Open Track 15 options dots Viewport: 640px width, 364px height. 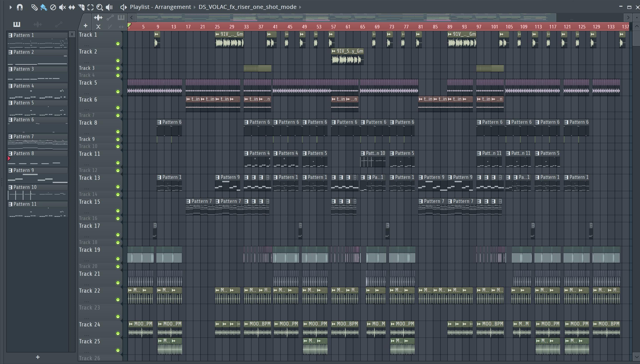click(87, 212)
